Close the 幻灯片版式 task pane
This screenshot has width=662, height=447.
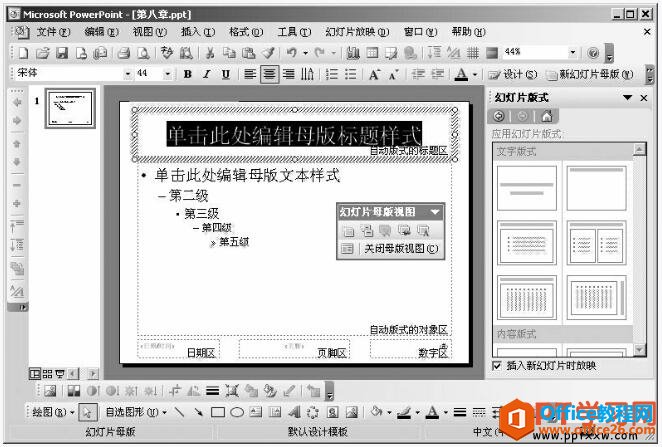(x=644, y=98)
